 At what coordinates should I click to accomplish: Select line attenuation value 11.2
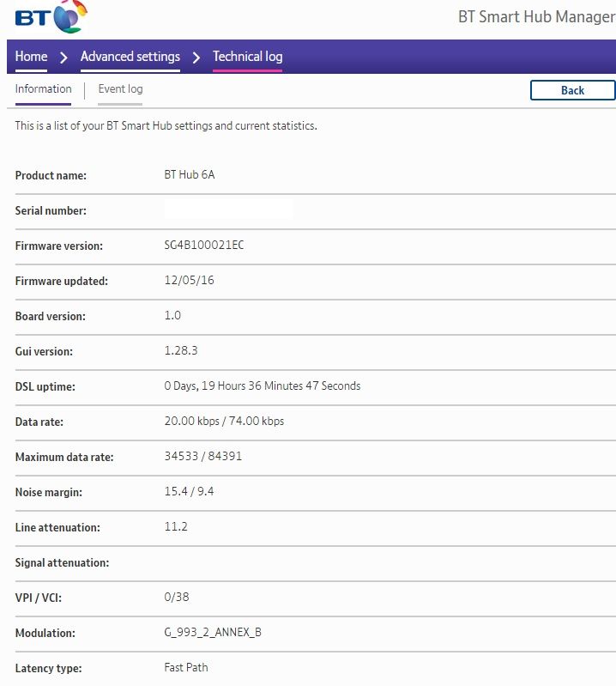176,526
